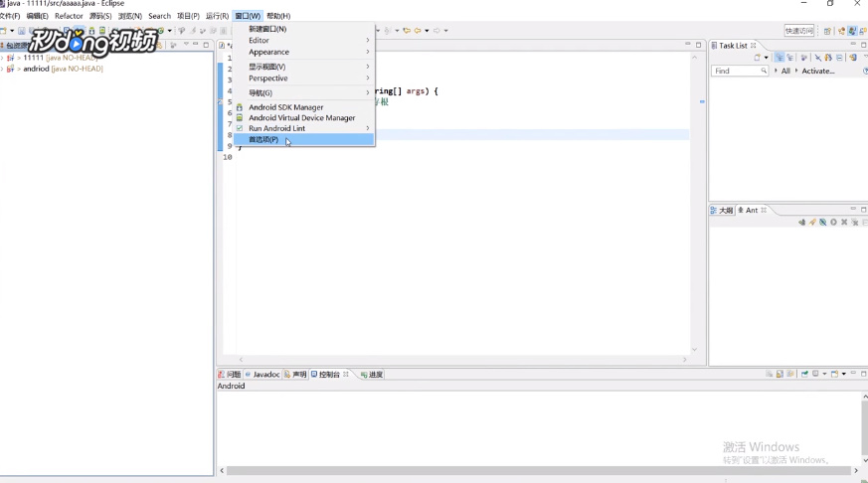Image resolution: width=868 pixels, height=483 pixels.
Task: Open the Appearance submenu
Action: click(x=303, y=52)
